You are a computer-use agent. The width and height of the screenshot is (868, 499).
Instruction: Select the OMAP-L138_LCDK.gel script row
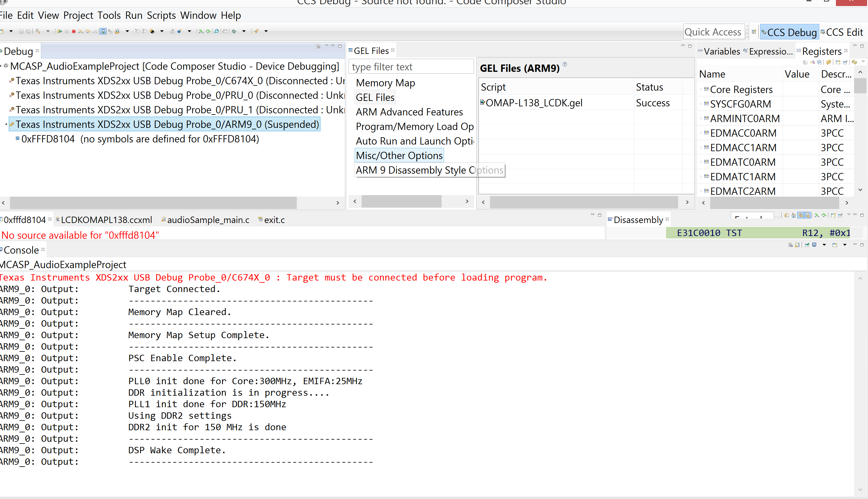[581, 103]
